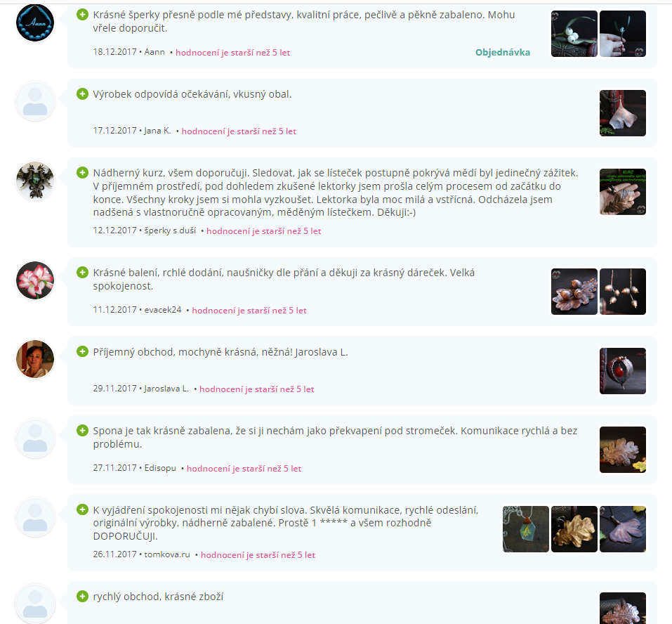Image resolution: width=672 pixels, height=624 pixels.
Task: Open the physalis pendant thumbnail
Action: 623,371
